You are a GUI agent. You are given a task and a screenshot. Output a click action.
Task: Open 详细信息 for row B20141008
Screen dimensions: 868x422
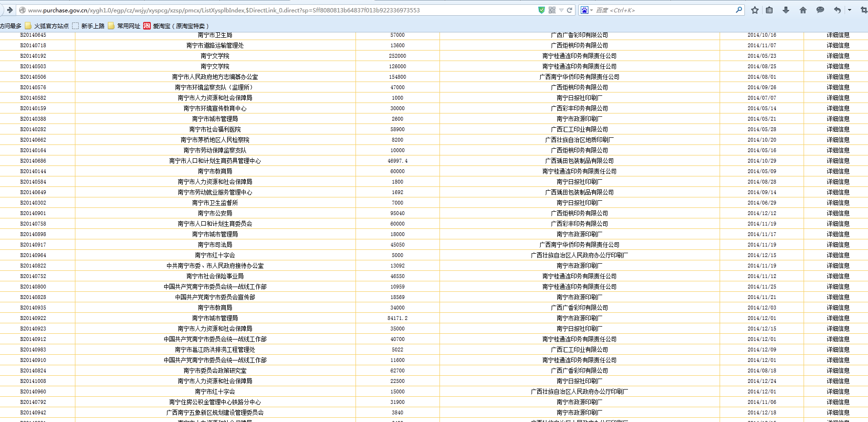[838, 381]
